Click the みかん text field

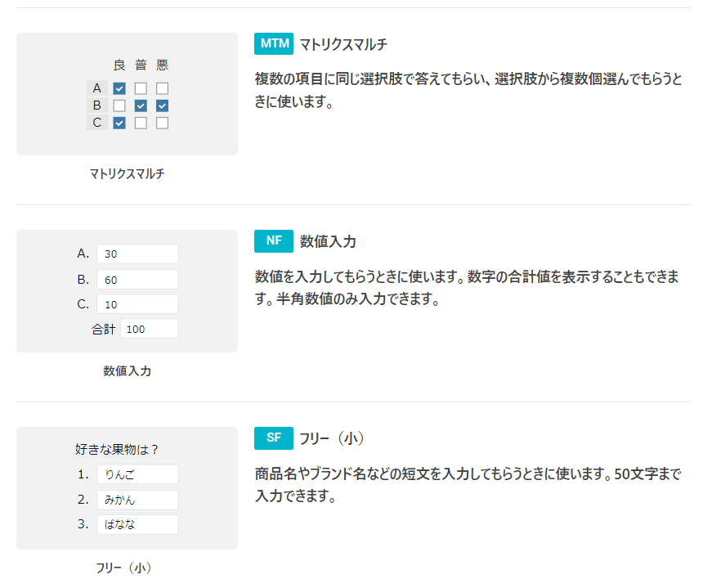point(137,500)
